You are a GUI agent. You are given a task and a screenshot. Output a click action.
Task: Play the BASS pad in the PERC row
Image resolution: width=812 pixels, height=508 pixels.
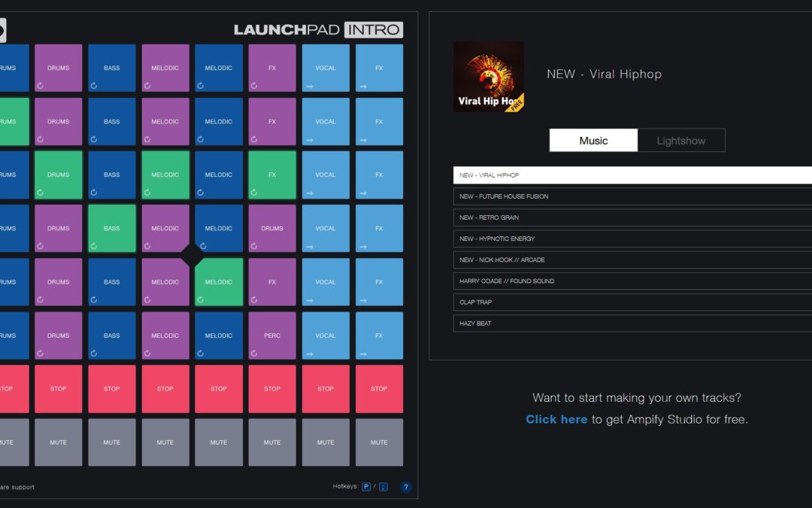[112, 336]
